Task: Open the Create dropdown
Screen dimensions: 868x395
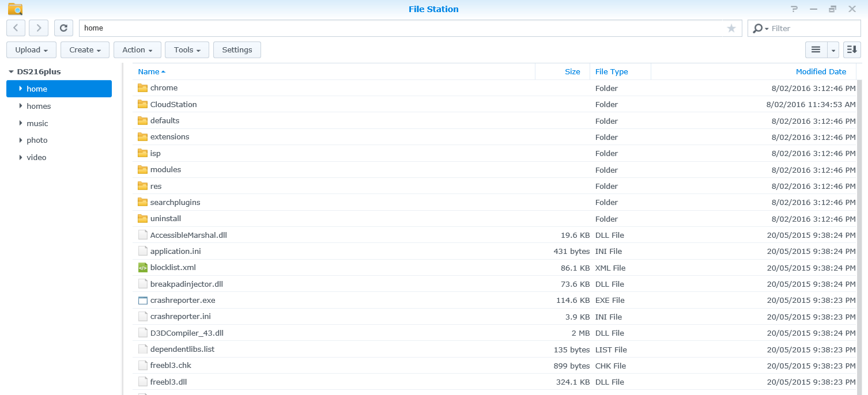Action: coord(85,50)
